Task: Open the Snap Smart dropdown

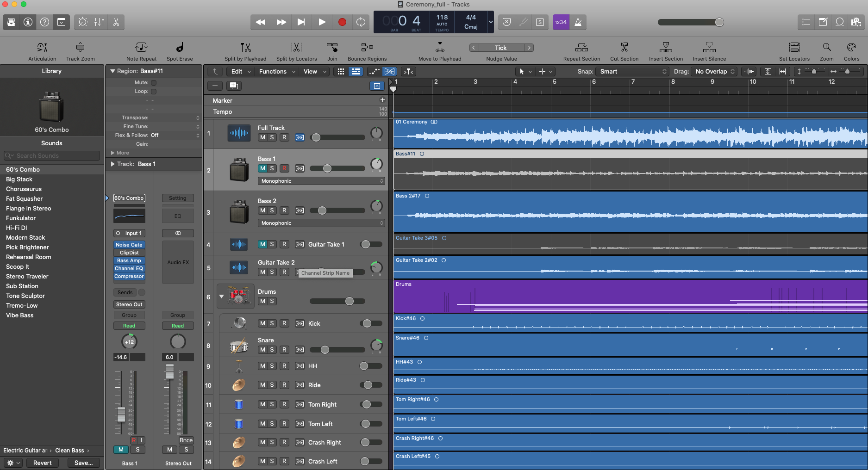Action: point(632,71)
